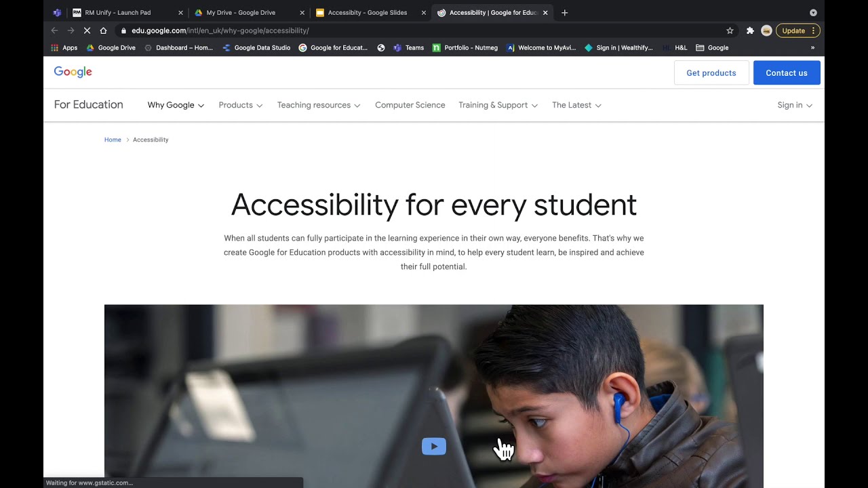
Task: Expand the Why Google menu
Action: coord(176,105)
